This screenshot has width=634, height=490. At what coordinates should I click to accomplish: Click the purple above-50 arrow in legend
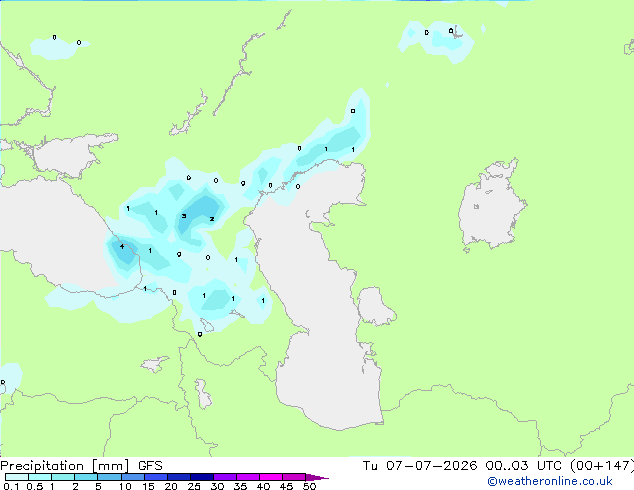coord(317,477)
